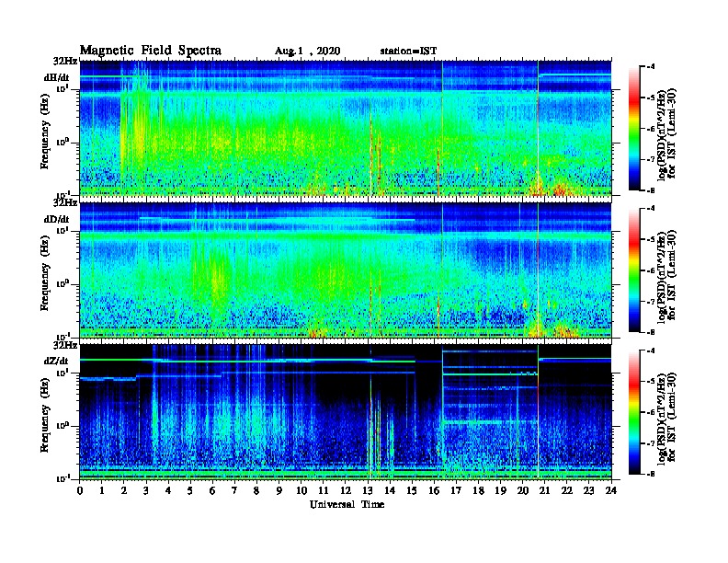Click the log(PSD) colorbar caption beside dD/dt panel

pos(666,276)
